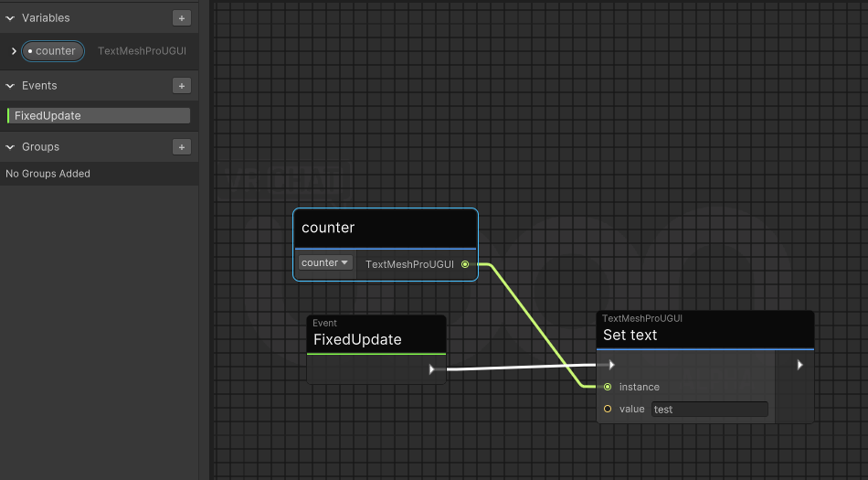This screenshot has width=868, height=480.
Task: Open the counter dropdown in variable node
Action: pos(325,262)
